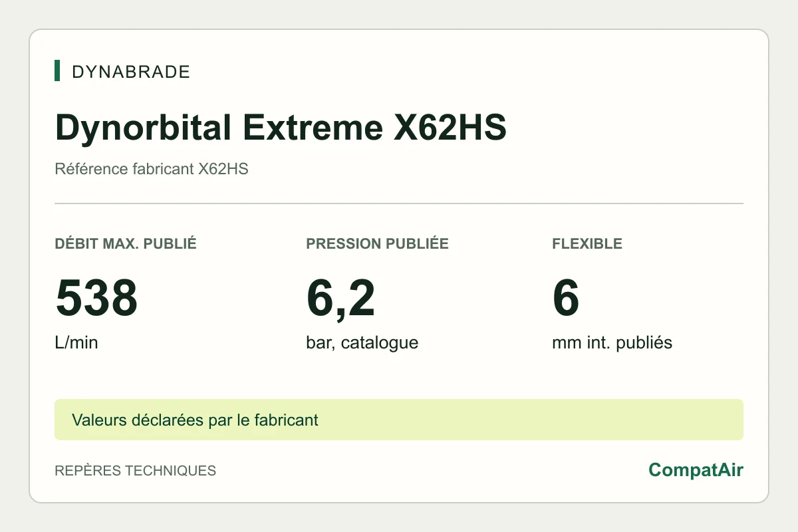Click the PRESSION PUBLIÉE heading
Viewport: 798px width, 532px height.
click(x=377, y=243)
